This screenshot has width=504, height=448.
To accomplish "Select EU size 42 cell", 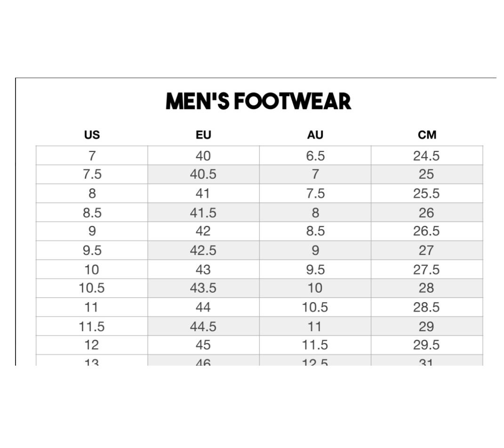I will [203, 232].
